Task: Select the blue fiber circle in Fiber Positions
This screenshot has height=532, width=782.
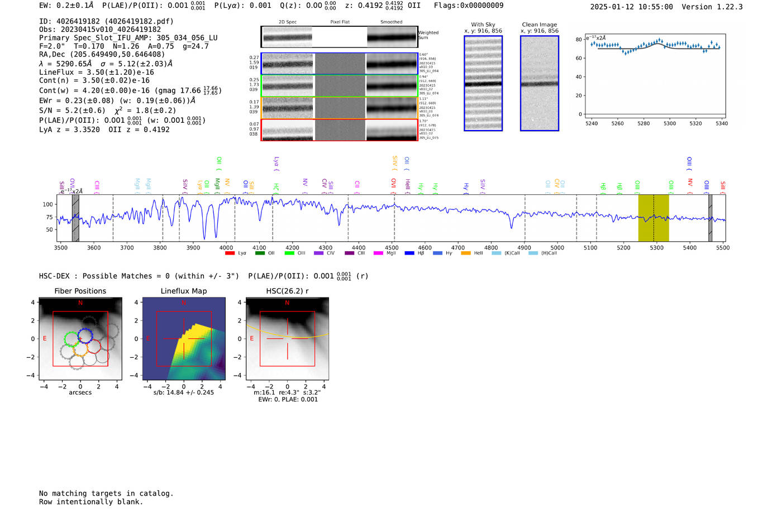Action: coord(85,336)
